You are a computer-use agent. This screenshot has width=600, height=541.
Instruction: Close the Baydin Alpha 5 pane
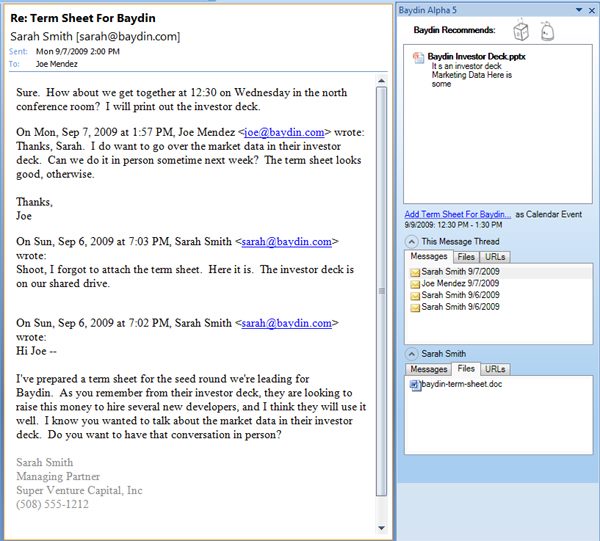592,11
